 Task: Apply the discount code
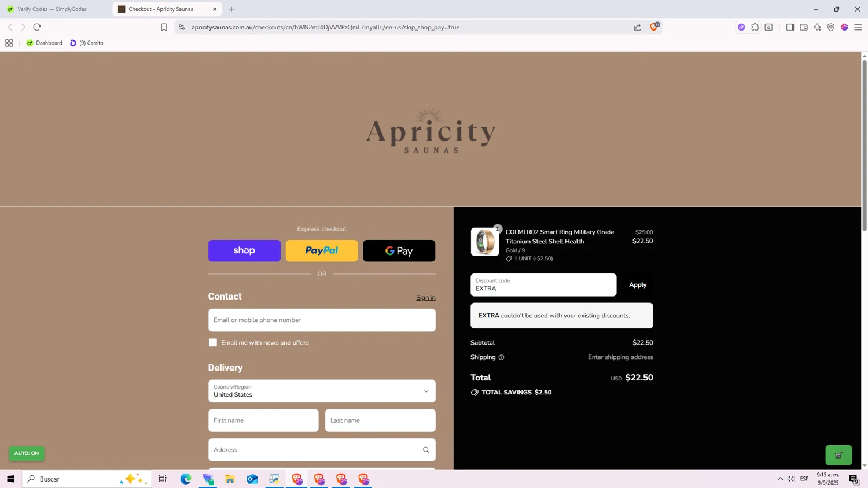point(638,285)
